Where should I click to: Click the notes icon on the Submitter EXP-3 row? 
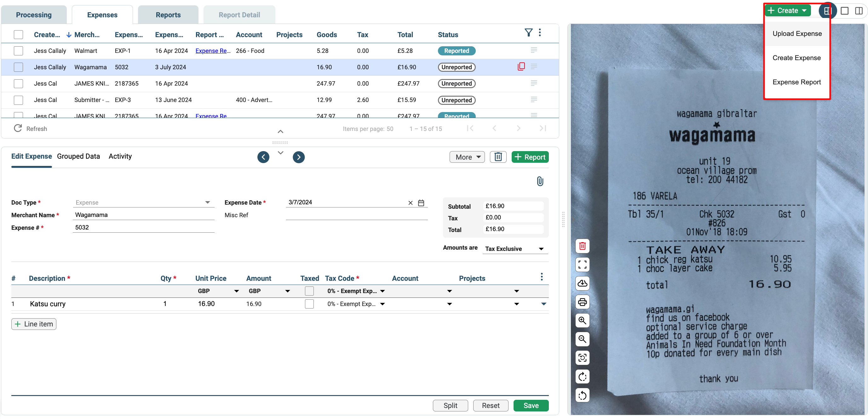[x=534, y=99]
